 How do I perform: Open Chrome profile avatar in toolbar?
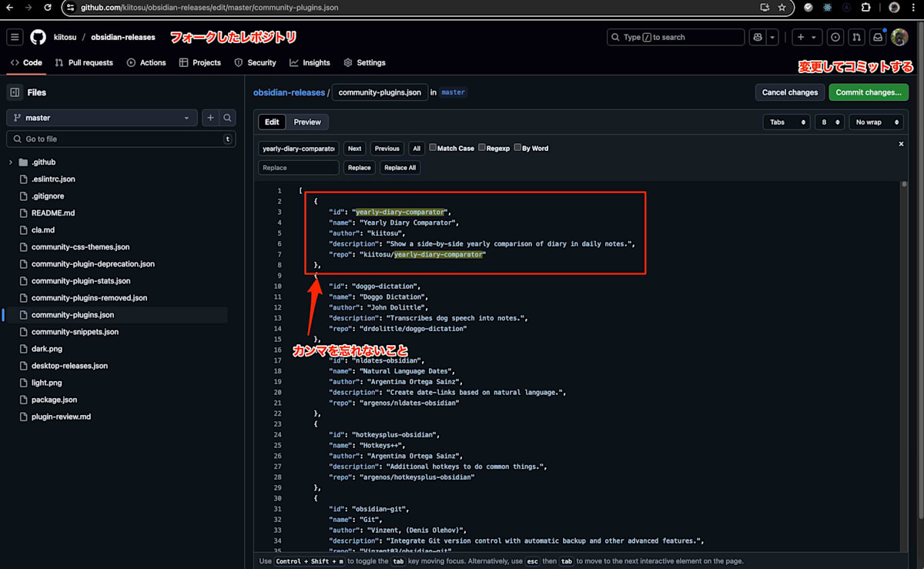[x=894, y=8]
